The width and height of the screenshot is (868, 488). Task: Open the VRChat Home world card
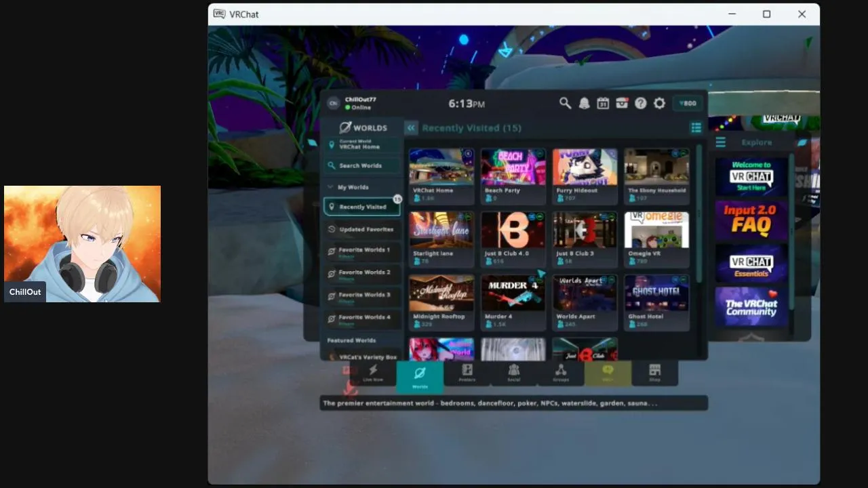441,176
